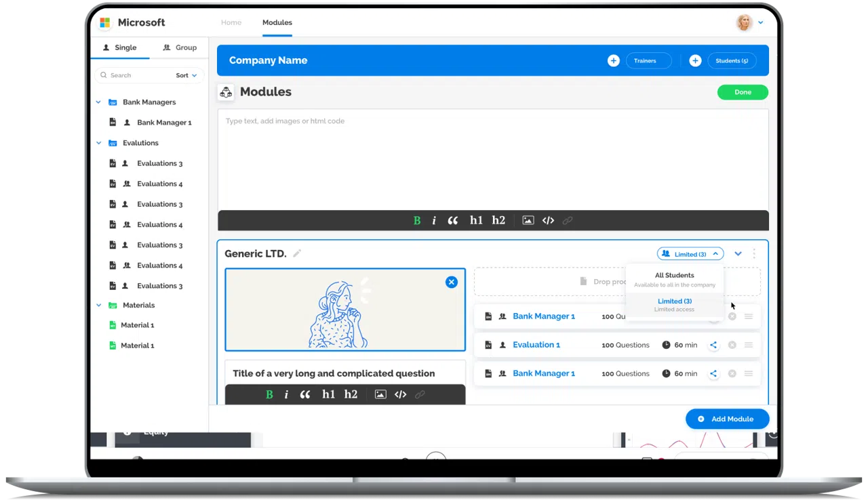This screenshot has width=868, height=500.
Task: Collapse the Evalutions folder chevron
Action: [x=98, y=143]
